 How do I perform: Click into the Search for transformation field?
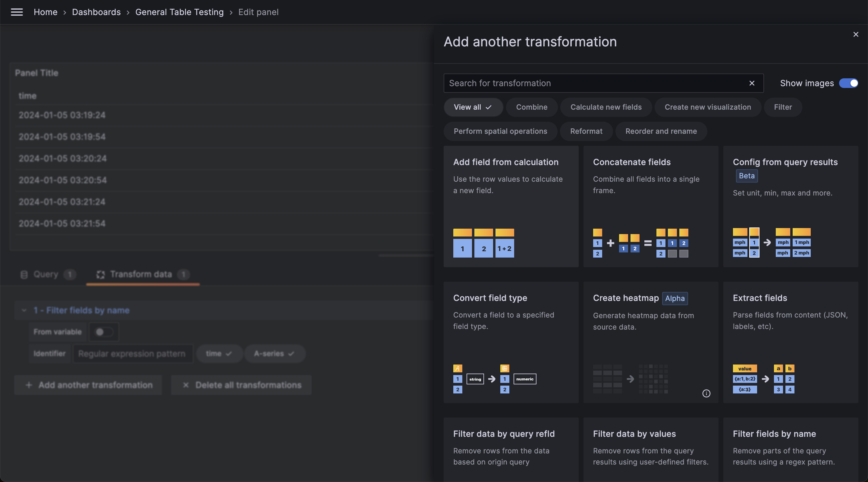tap(573, 83)
